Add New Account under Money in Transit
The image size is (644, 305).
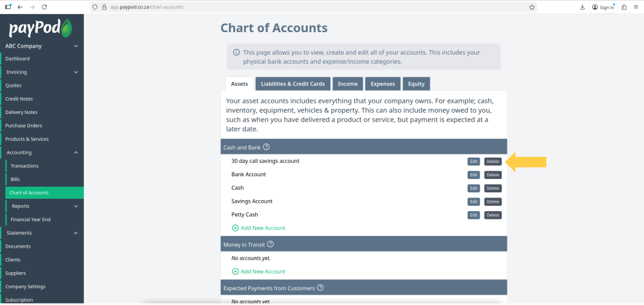tap(259, 272)
